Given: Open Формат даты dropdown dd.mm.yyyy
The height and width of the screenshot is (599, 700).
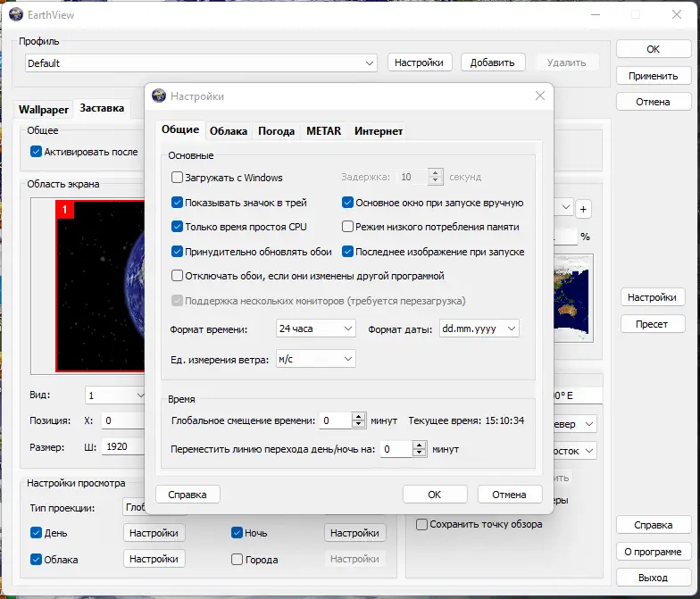Looking at the screenshot, I should [479, 329].
